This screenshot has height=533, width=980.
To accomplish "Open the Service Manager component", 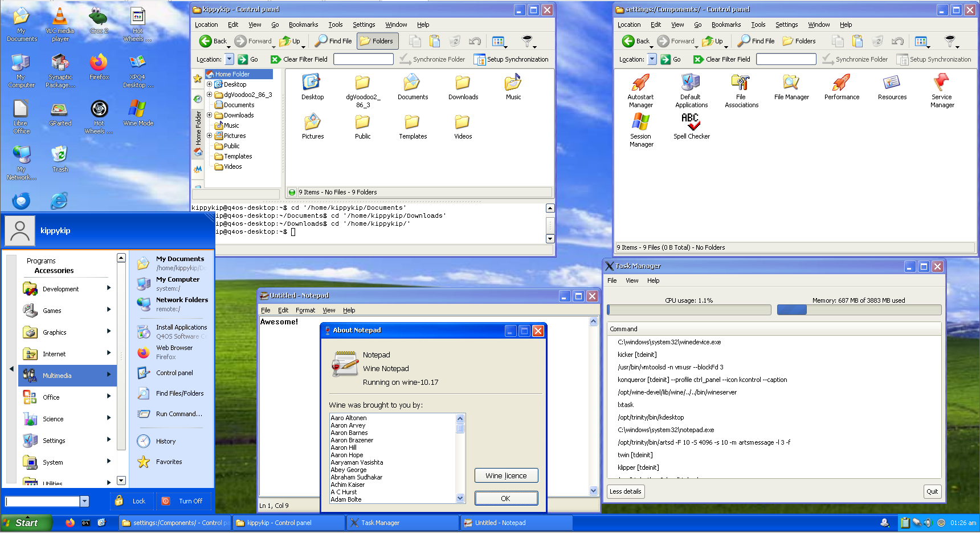I will click(942, 83).
